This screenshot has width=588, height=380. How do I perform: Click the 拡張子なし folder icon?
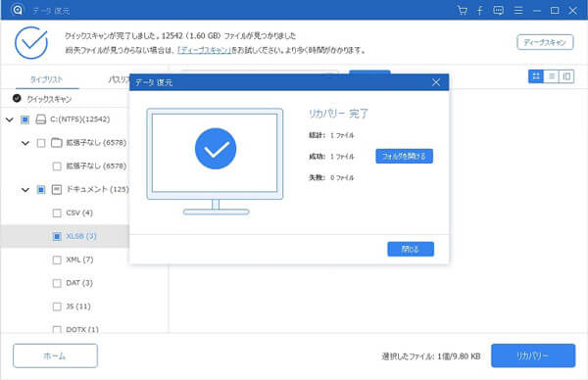tap(56, 142)
